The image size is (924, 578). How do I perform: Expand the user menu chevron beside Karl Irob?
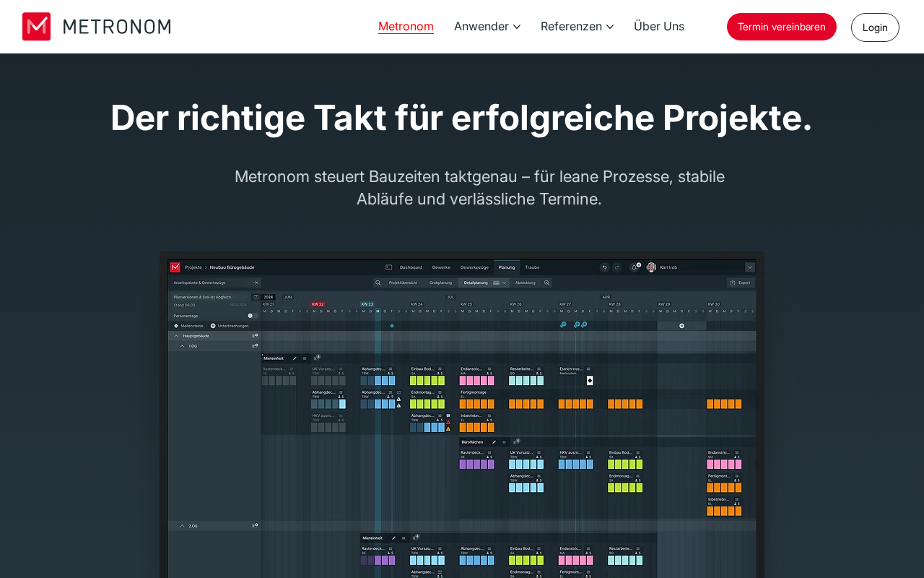750,267
